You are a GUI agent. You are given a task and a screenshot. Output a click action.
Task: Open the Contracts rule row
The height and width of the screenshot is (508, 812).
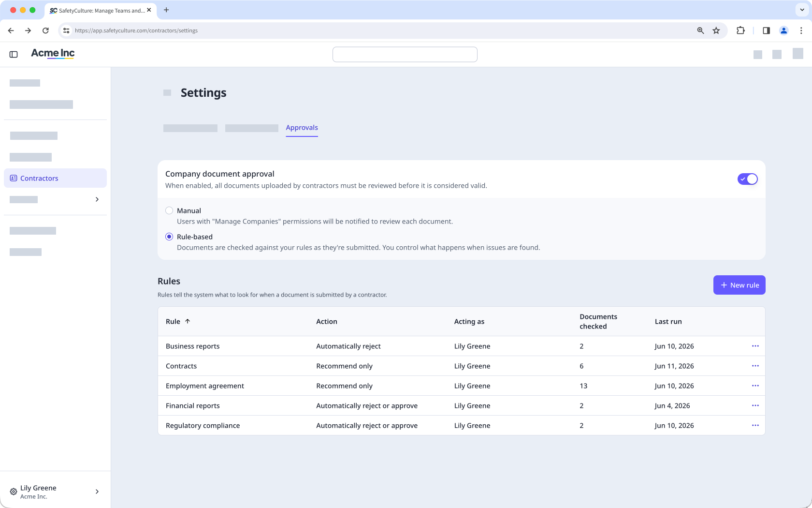click(x=462, y=366)
